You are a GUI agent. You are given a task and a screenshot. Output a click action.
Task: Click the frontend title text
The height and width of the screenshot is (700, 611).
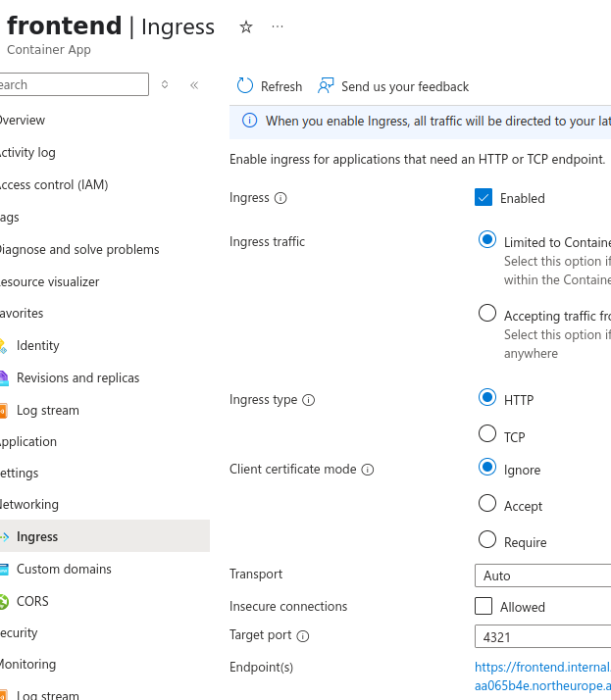(x=65, y=25)
